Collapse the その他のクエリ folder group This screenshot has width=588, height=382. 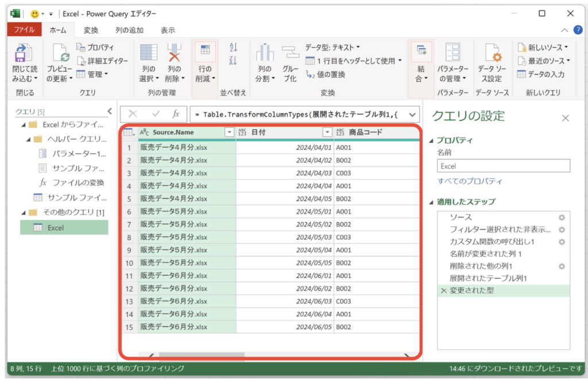pyautogui.click(x=23, y=213)
